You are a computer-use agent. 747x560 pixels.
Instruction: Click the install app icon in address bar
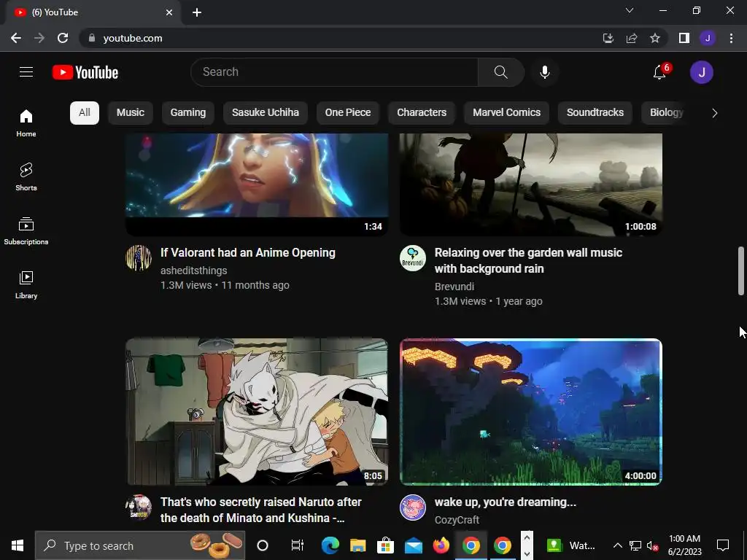coord(608,38)
